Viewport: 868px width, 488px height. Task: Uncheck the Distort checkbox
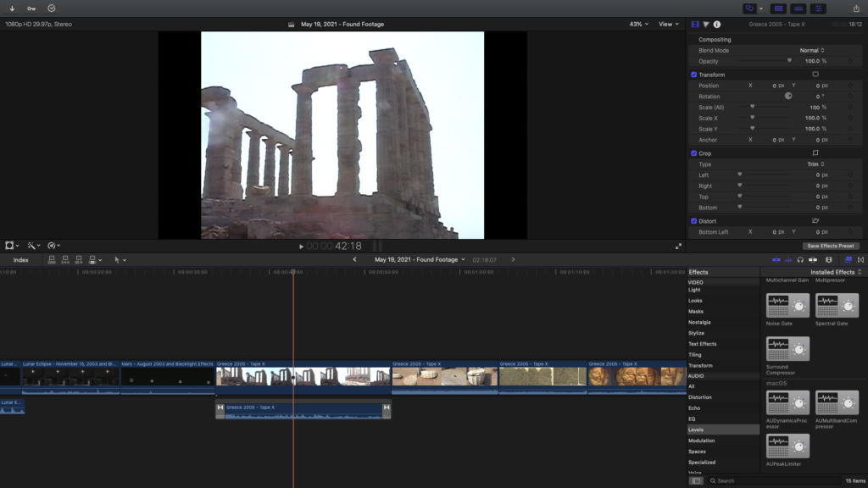pos(693,221)
